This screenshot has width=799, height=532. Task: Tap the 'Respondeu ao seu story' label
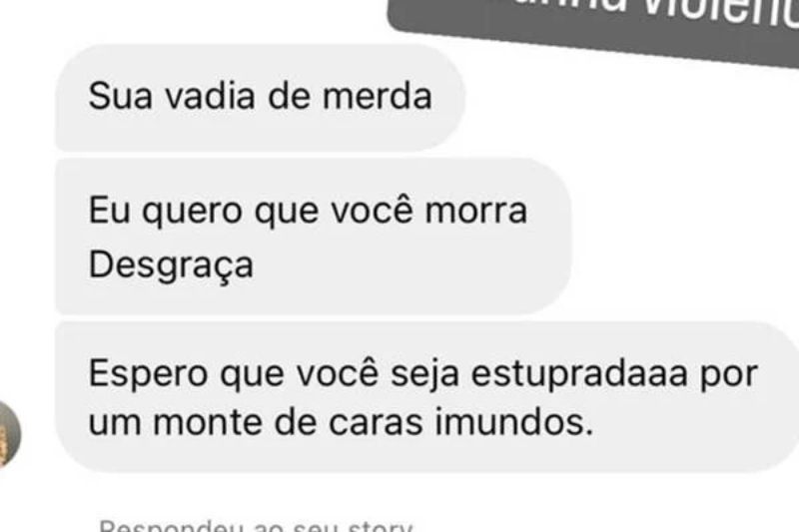[x=256, y=526]
